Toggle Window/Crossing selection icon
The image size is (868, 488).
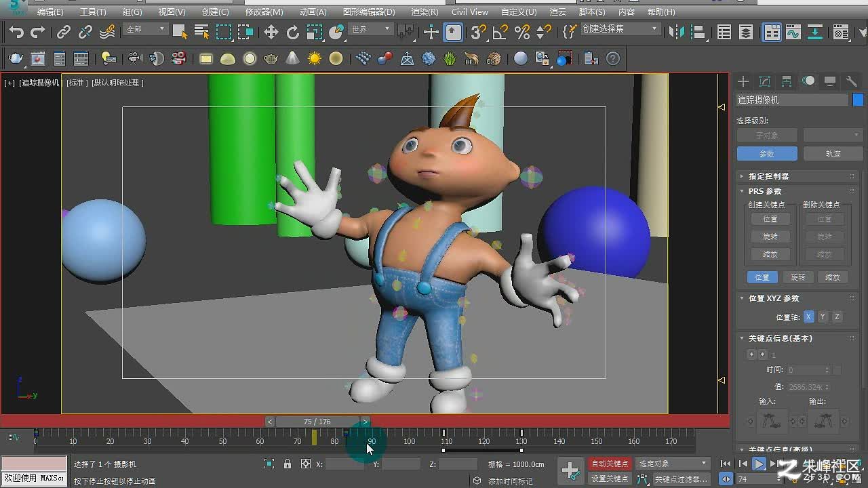pyautogui.click(x=245, y=32)
